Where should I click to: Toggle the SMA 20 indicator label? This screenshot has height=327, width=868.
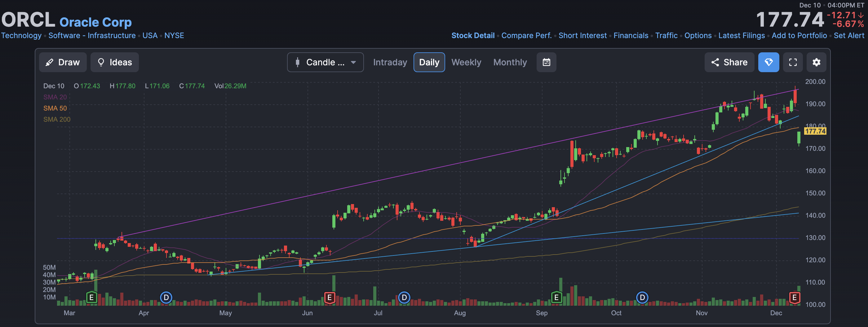[55, 97]
